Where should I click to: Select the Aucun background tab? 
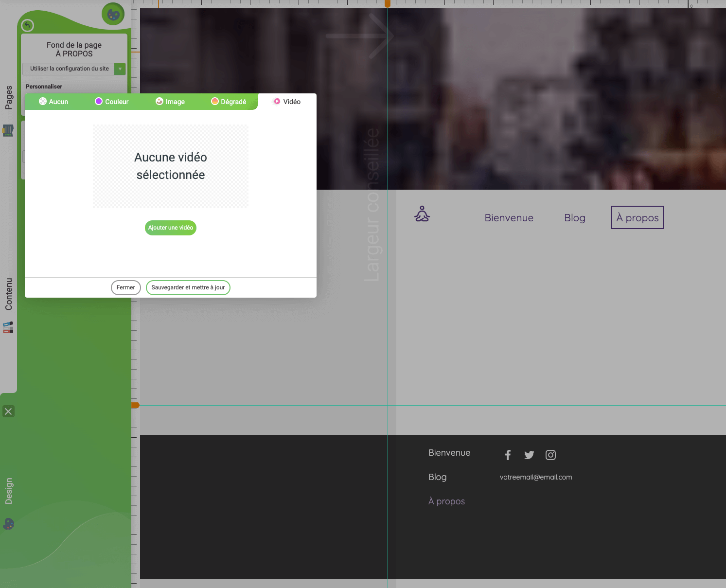pos(53,102)
